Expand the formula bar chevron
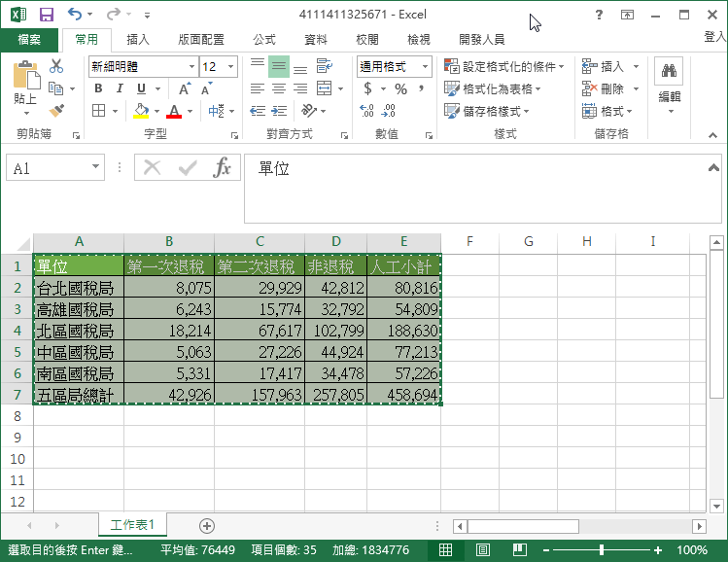The height and width of the screenshot is (562, 728). pyautogui.click(x=713, y=167)
